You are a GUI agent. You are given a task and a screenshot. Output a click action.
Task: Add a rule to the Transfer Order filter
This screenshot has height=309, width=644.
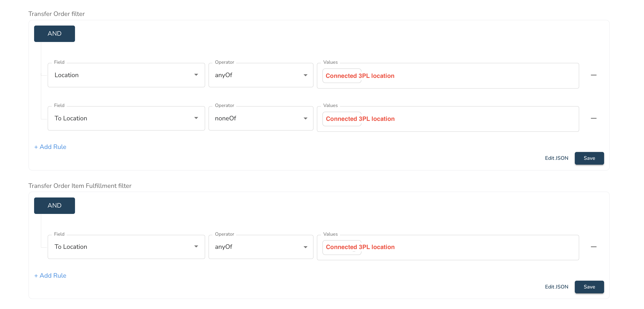pos(50,147)
